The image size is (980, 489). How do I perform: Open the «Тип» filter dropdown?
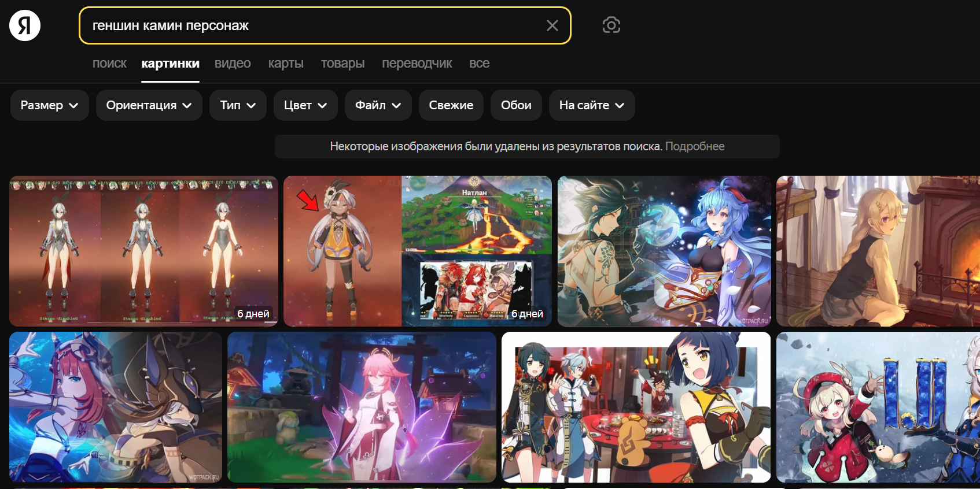[x=238, y=105]
